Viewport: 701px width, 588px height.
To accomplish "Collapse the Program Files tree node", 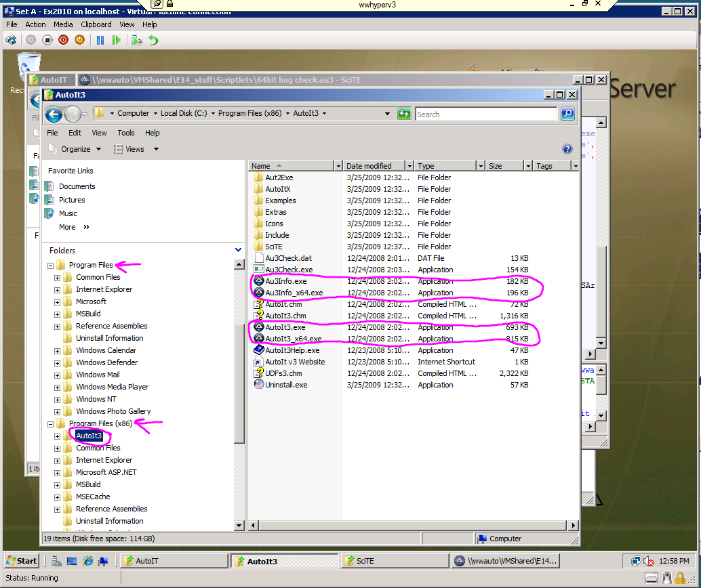I will click(51, 266).
